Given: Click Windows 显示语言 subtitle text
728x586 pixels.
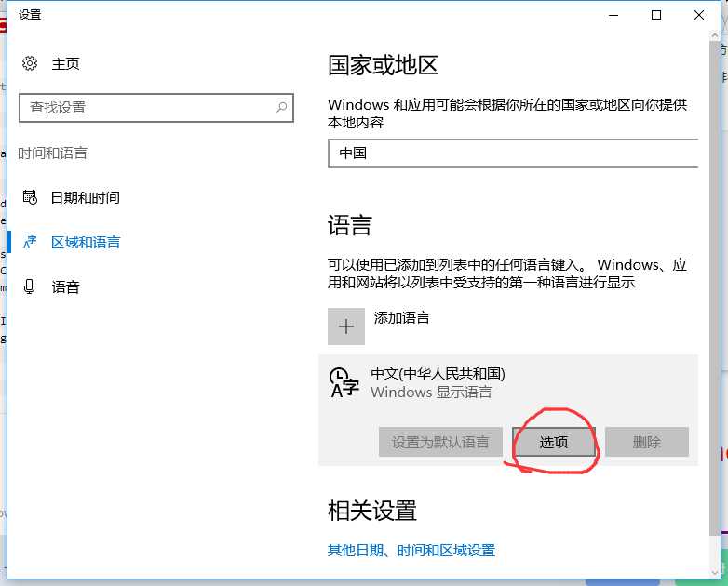Looking at the screenshot, I should click(431, 392).
